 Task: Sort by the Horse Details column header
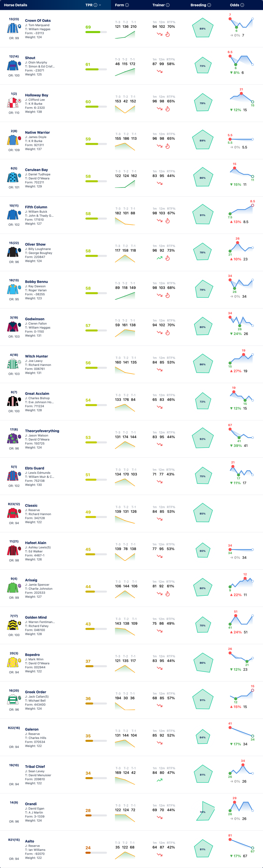[x=16, y=5]
